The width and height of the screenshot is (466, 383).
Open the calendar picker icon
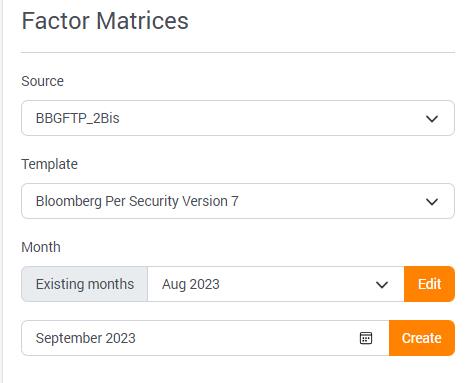[366, 338]
